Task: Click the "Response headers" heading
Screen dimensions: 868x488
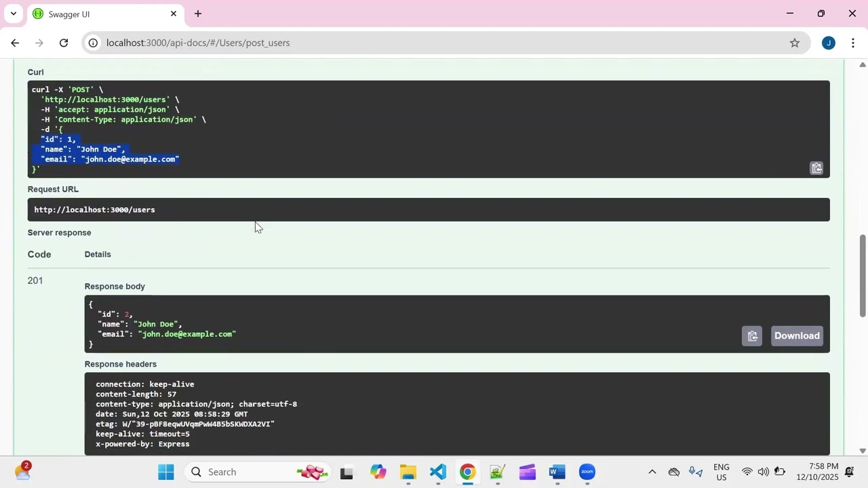Action: 121,364
